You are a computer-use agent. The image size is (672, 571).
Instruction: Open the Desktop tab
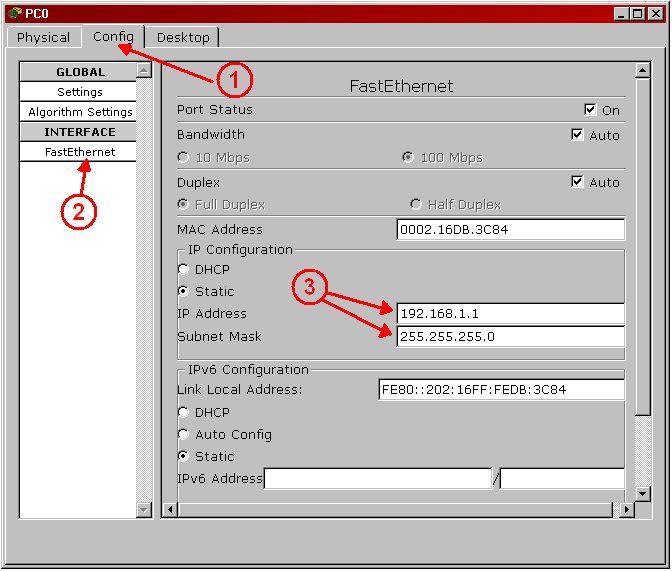pyautogui.click(x=183, y=37)
